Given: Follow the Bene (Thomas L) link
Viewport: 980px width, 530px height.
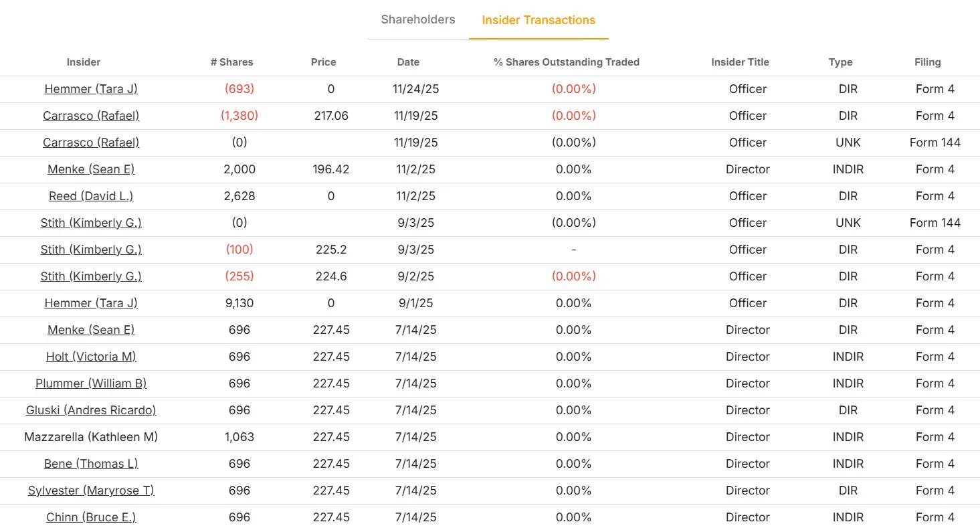Looking at the screenshot, I should [x=91, y=464].
